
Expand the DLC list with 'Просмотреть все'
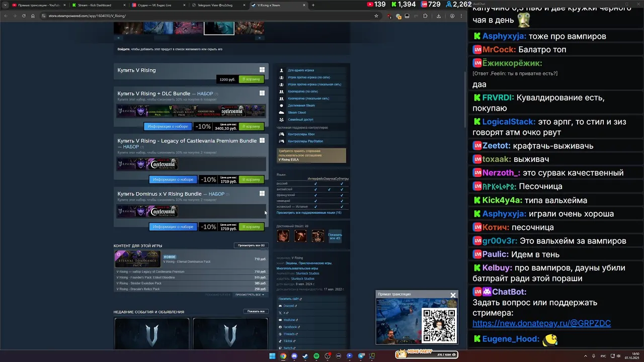[250, 295]
